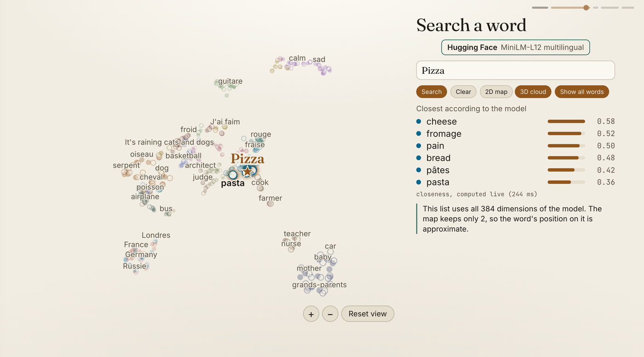The image size is (644, 357).
Task: Select bread in the closest words list
Action: tap(516, 158)
